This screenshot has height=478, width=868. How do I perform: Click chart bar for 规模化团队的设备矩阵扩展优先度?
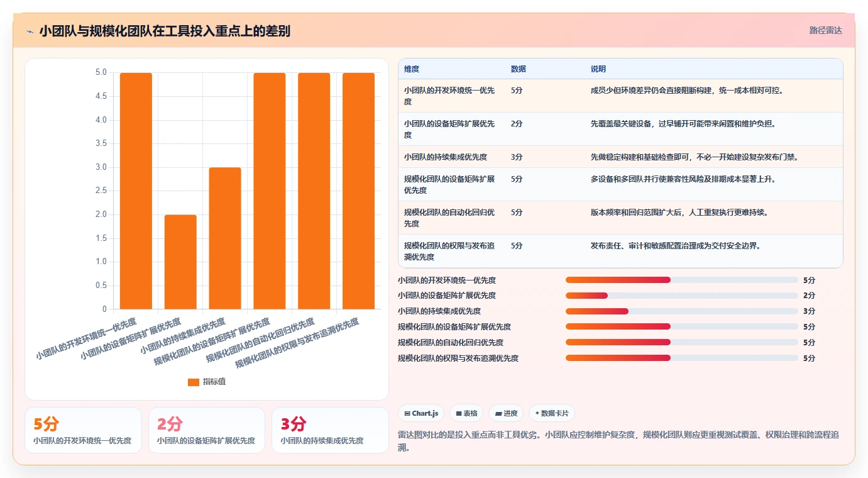(x=270, y=191)
